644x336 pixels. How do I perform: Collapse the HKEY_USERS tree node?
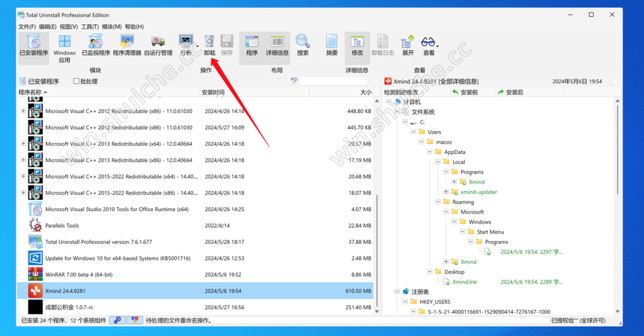pos(405,302)
